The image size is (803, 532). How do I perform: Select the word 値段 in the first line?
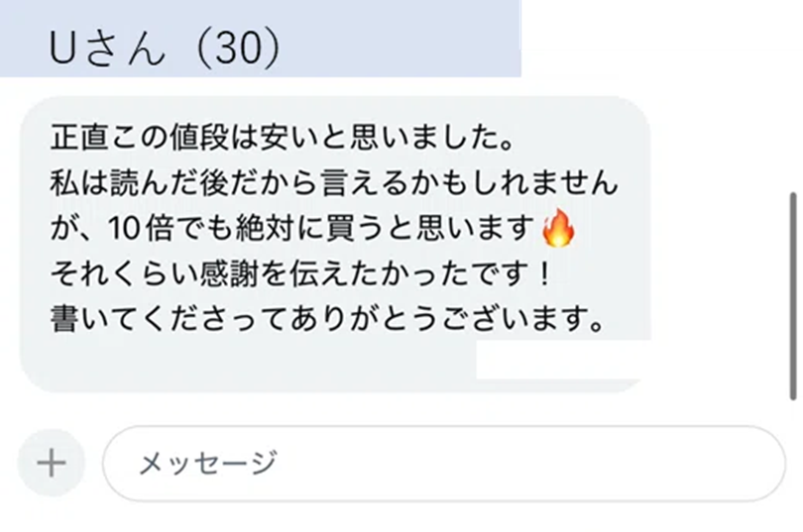(x=198, y=138)
